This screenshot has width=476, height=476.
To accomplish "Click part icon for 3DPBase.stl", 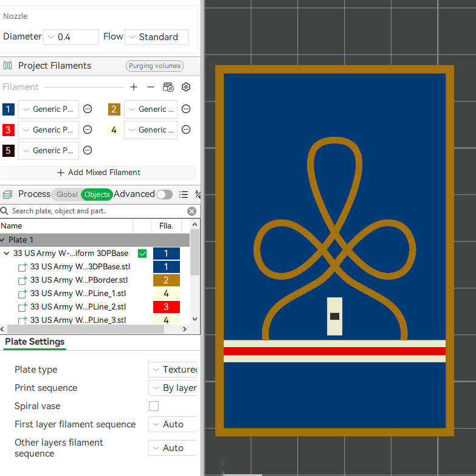I will click(x=22, y=267).
